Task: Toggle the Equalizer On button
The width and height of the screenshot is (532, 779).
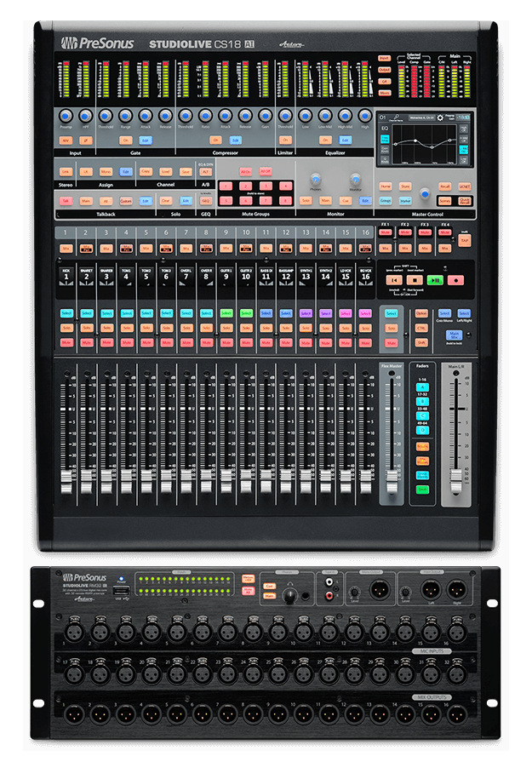Action: coord(325,140)
